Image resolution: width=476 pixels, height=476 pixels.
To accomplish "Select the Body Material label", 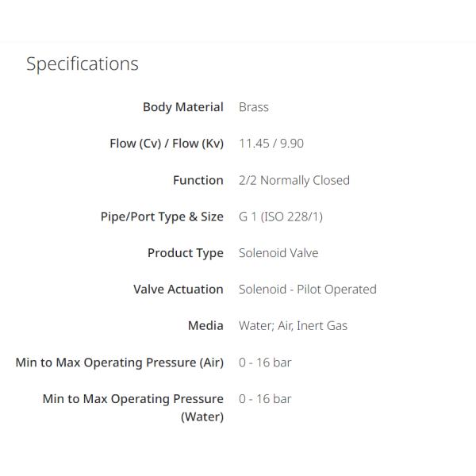I will pos(182,107).
